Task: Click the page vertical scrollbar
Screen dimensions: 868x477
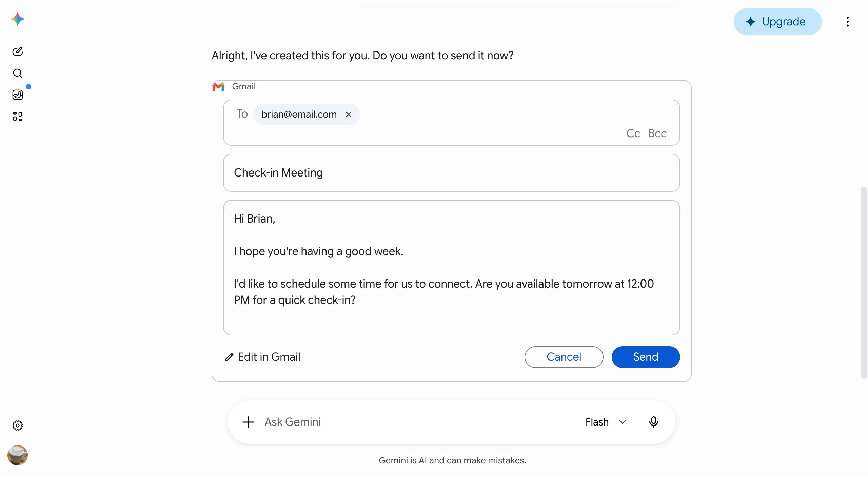Action: coord(864,282)
